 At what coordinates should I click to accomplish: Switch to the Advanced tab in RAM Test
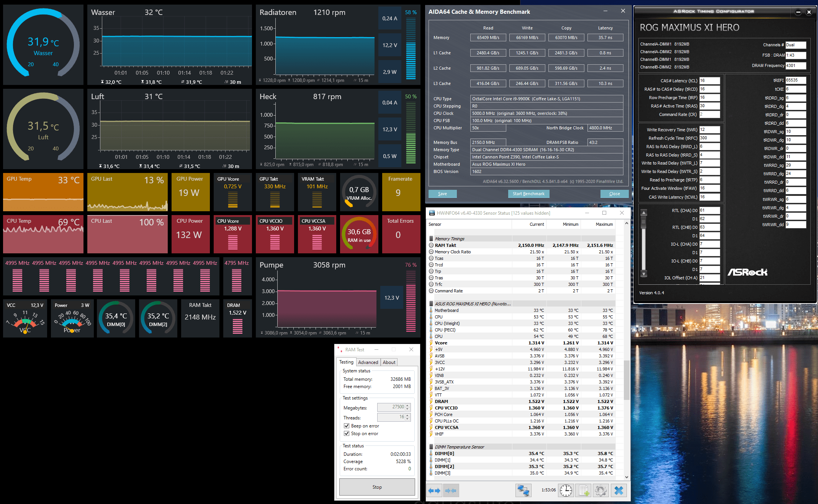368,362
